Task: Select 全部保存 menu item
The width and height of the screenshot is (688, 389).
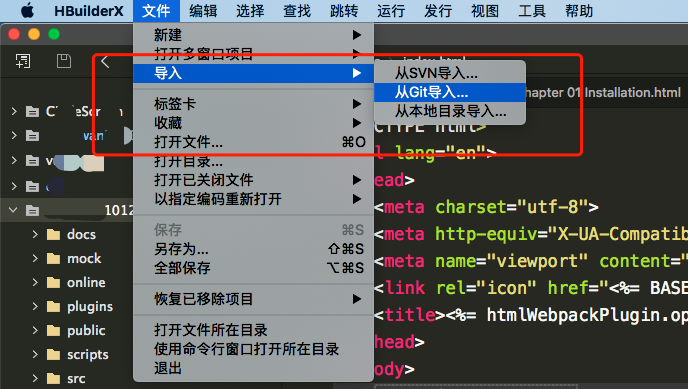Action: click(x=254, y=268)
